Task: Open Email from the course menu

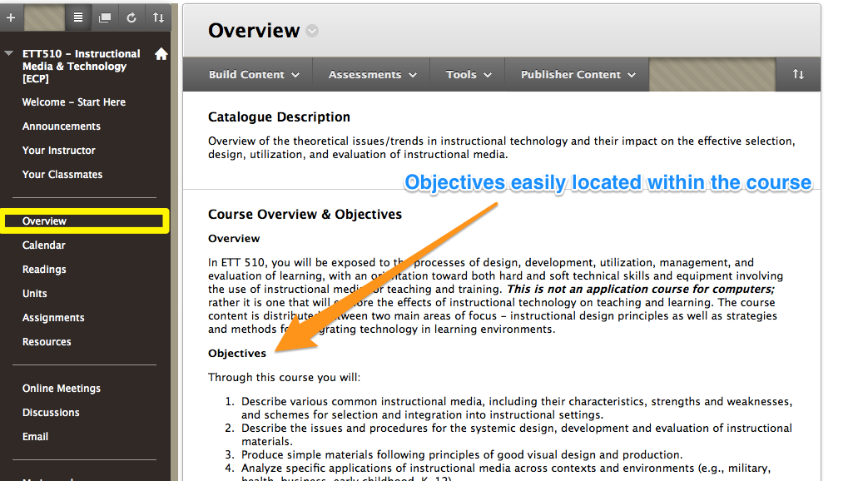Action: [35, 437]
